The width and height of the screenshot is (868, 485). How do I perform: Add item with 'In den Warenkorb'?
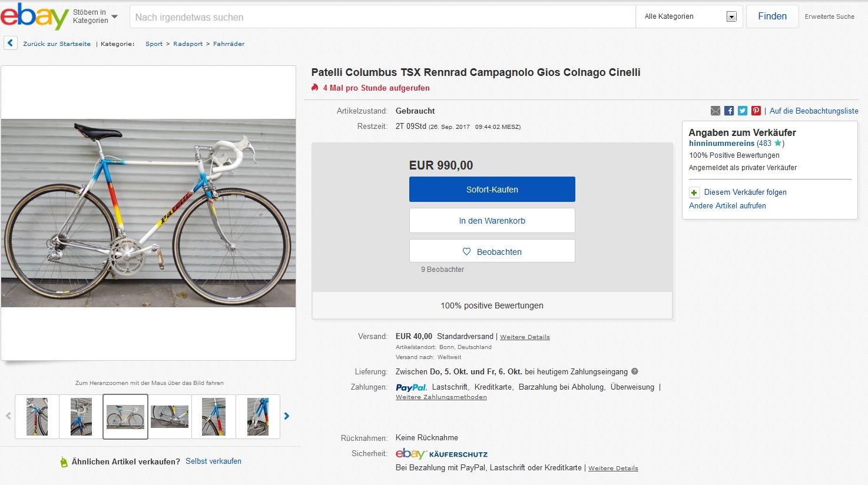point(492,221)
